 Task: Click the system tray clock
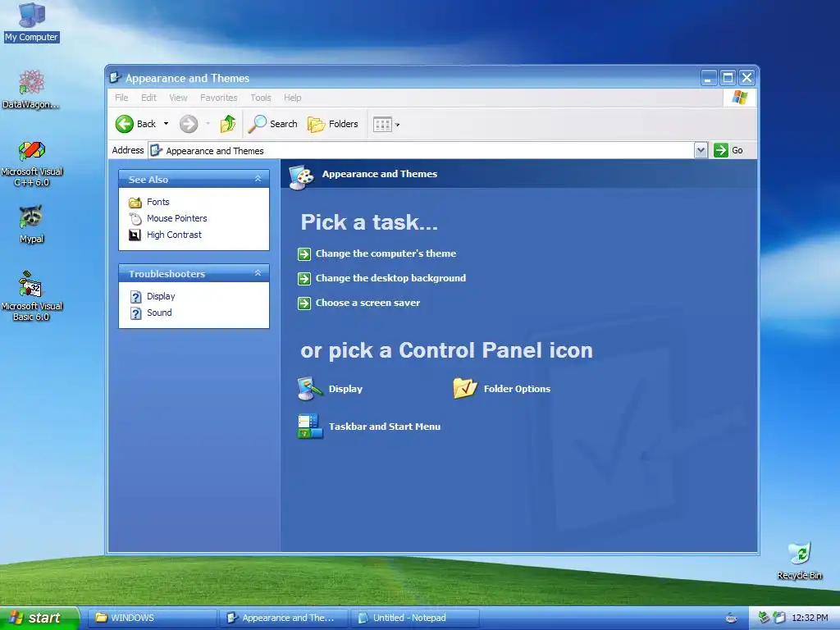[810, 618]
